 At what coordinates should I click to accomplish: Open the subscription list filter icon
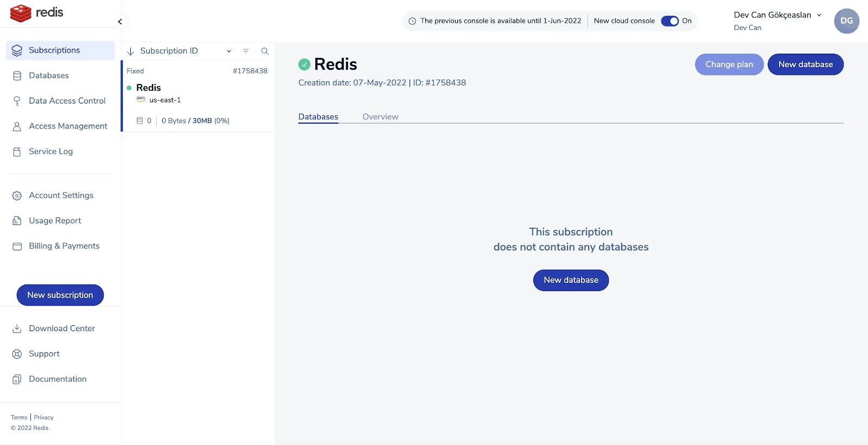[246, 51]
